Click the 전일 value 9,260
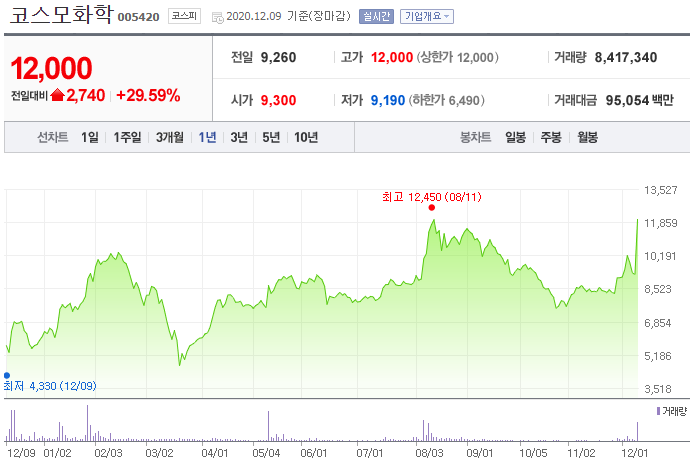The height and width of the screenshot is (466, 690). click(x=278, y=57)
